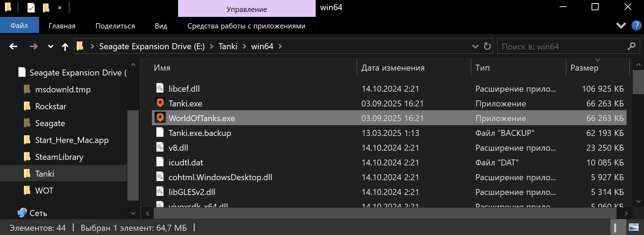Switch to details list view

618,228
